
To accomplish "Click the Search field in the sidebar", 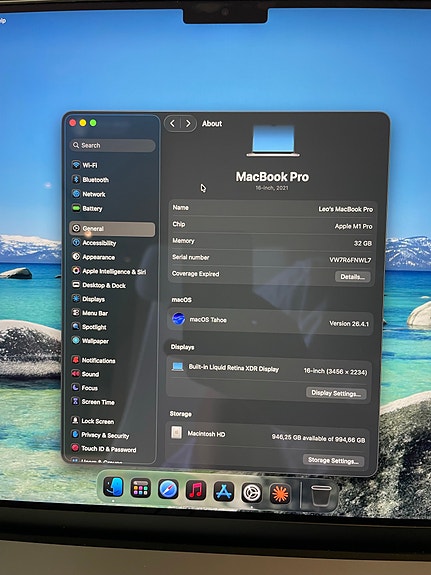I will 112,145.
